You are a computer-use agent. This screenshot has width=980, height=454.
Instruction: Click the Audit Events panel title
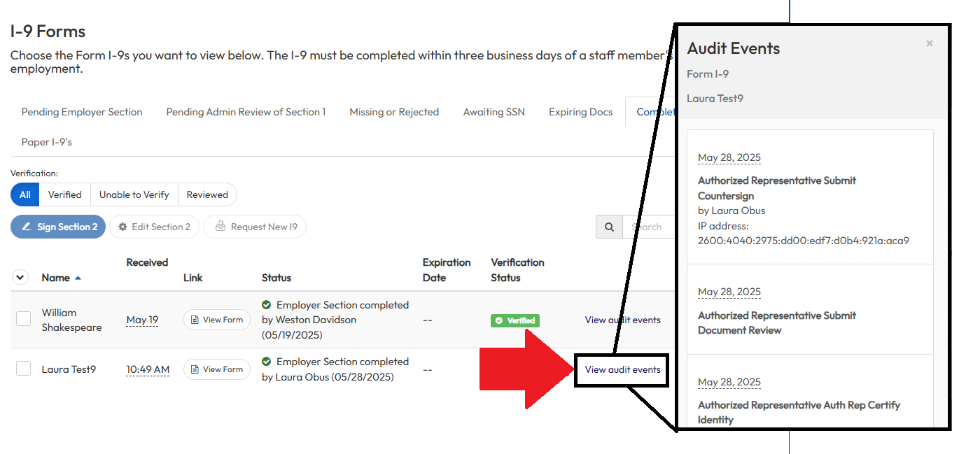[734, 48]
